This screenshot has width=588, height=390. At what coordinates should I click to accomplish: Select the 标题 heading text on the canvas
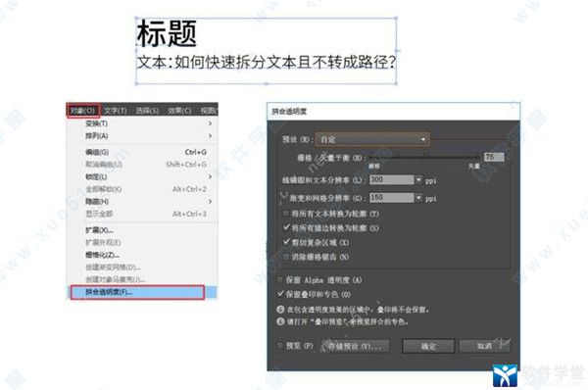pos(167,33)
